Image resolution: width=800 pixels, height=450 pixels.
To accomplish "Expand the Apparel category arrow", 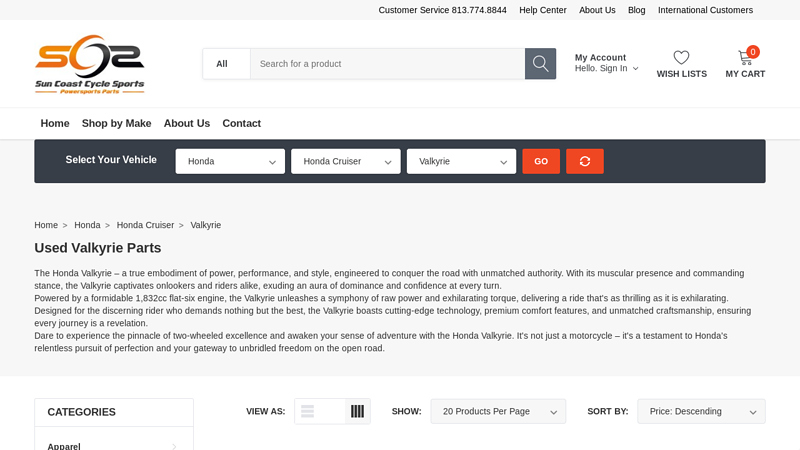I will click(174, 446).
